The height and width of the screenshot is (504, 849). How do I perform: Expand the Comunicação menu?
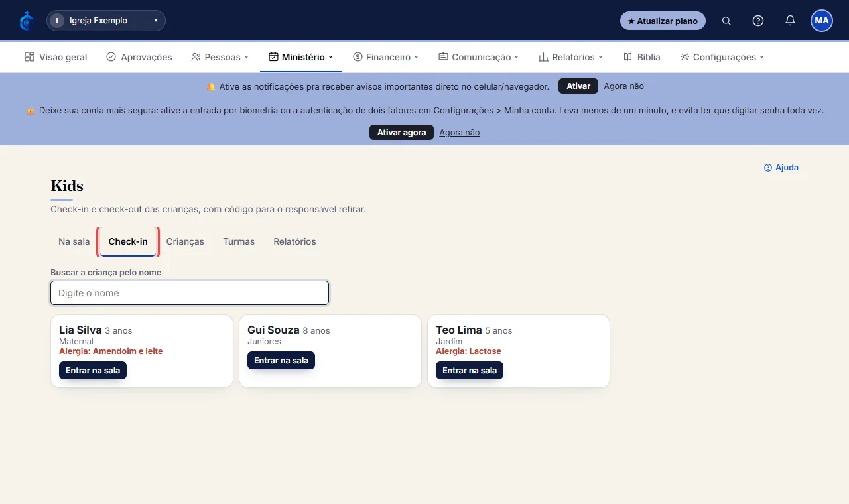click(478, 57)
